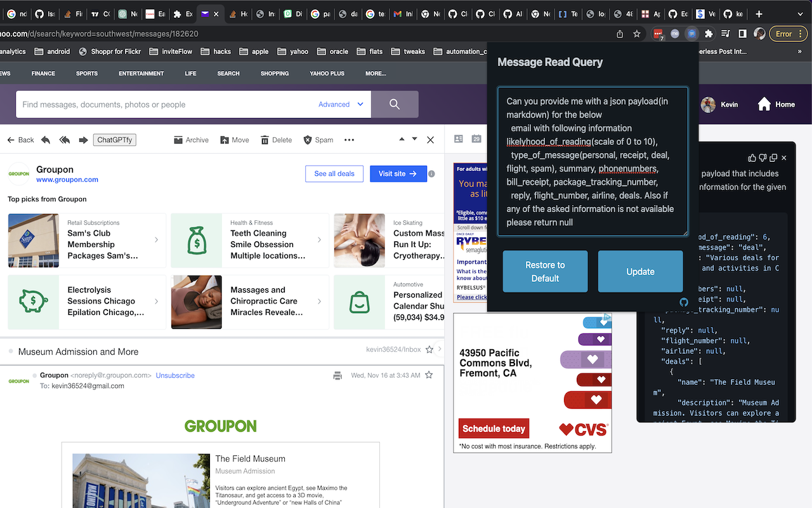This screenshot has height=508, width=812.
Task: Bookmark this page with the star icon
Action: point(637,34)
